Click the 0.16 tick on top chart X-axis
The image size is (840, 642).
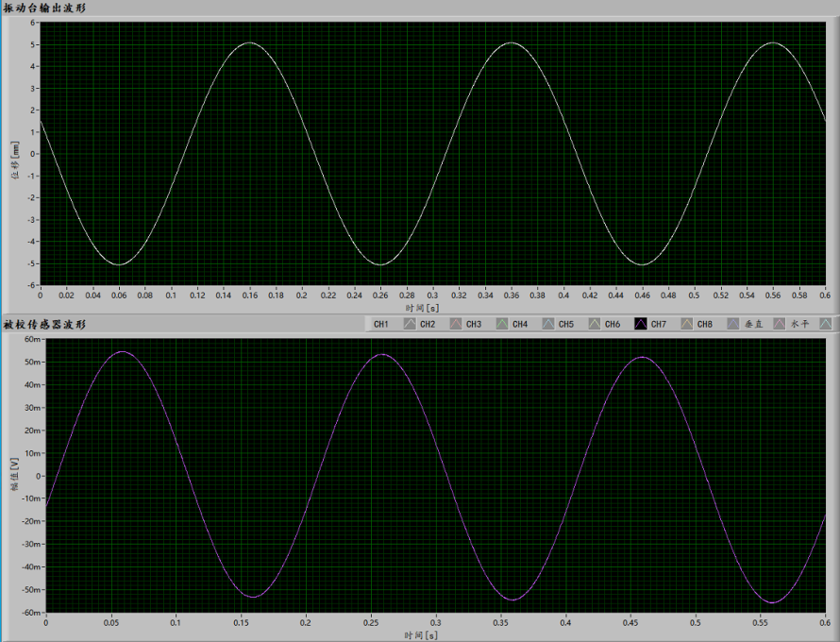pos(250,296)
